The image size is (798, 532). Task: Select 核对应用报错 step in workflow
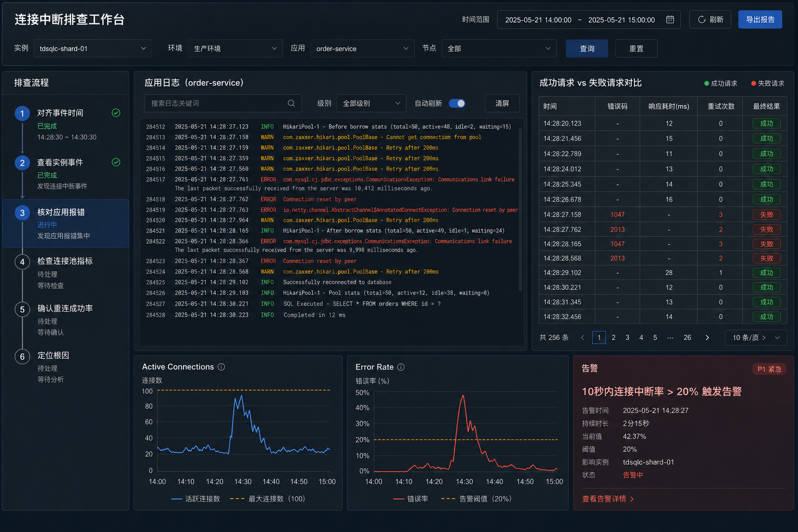click(65, 223)
